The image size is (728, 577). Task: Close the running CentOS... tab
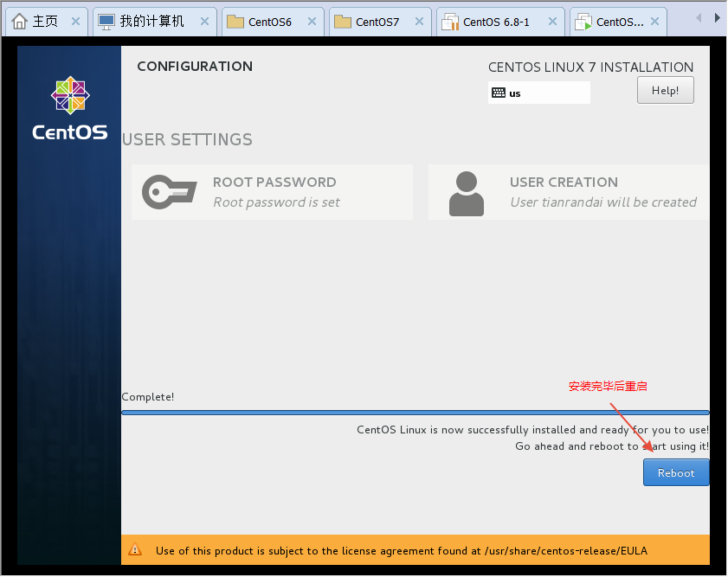(654, 22)
